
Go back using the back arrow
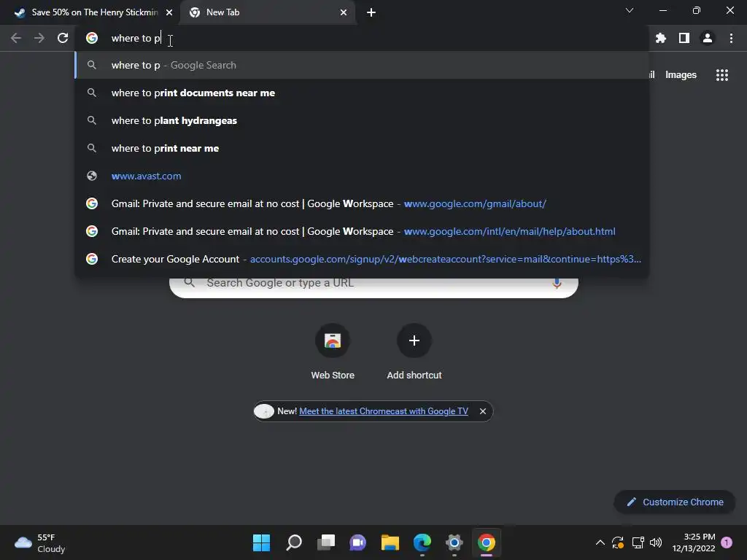tap(16, 38)
